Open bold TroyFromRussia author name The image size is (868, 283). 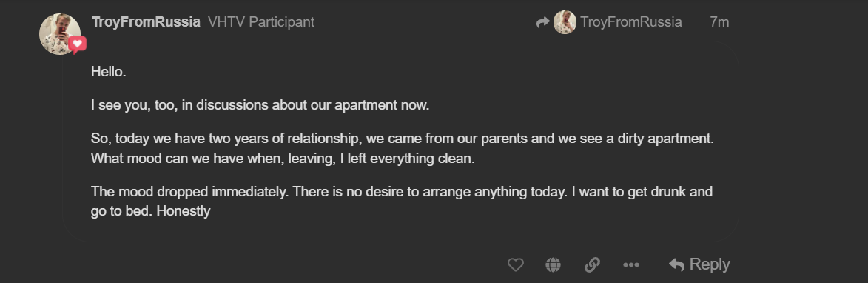click(146, 22)
